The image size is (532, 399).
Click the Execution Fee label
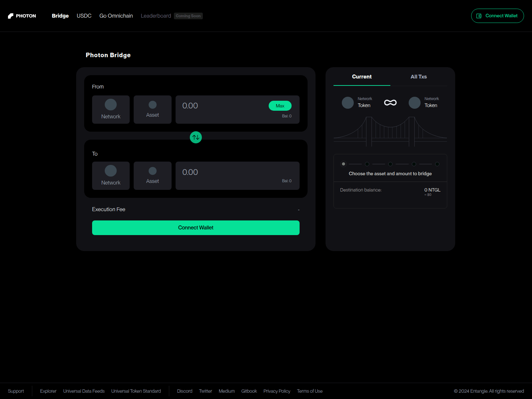(x=109, y=209)
